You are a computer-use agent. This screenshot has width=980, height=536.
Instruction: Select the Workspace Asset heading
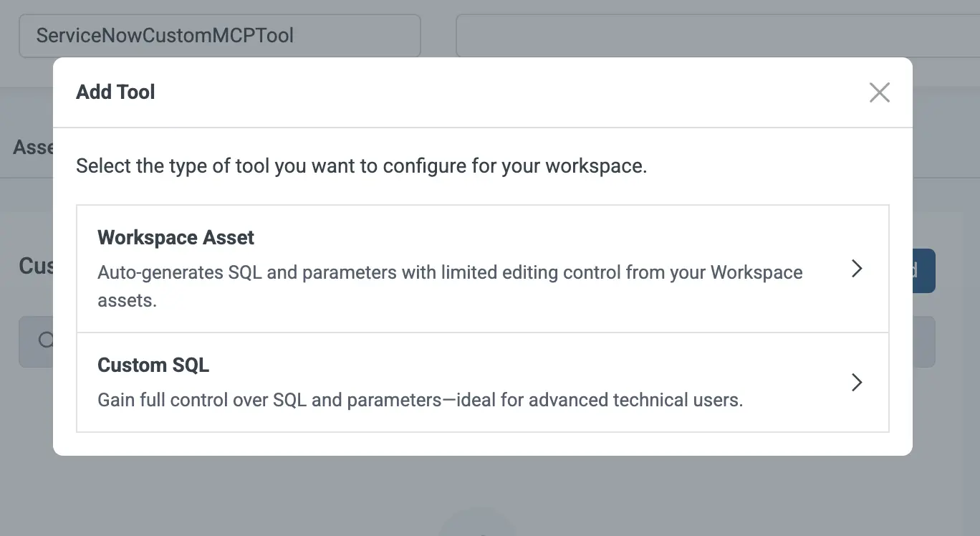tap(176, 238)
